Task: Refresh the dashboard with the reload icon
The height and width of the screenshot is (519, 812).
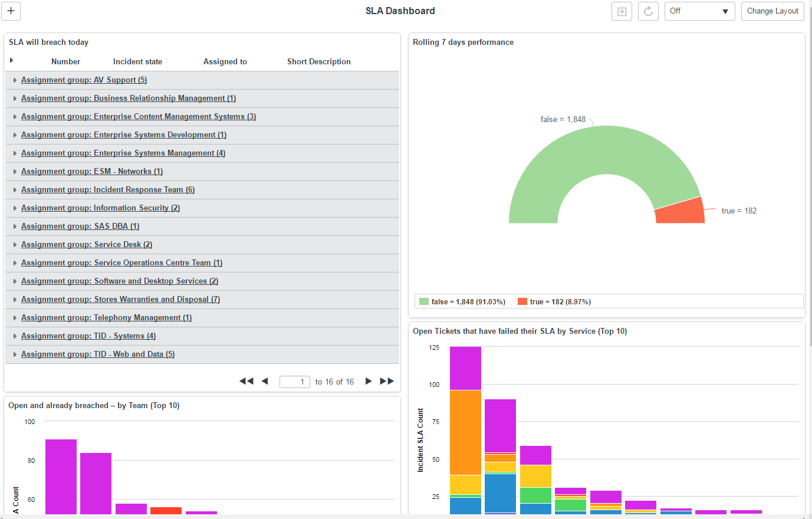Action: (x=648, y=11)
